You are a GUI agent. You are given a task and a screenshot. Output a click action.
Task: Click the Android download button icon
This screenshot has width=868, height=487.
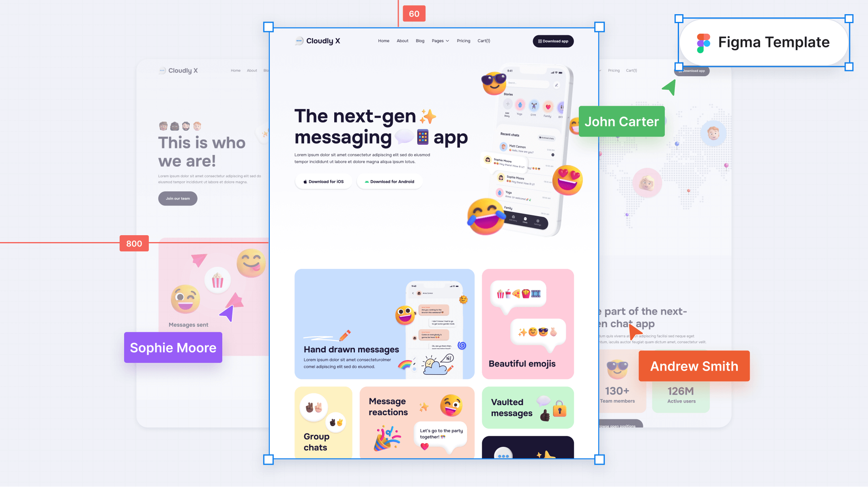click(x=366, y=181)
